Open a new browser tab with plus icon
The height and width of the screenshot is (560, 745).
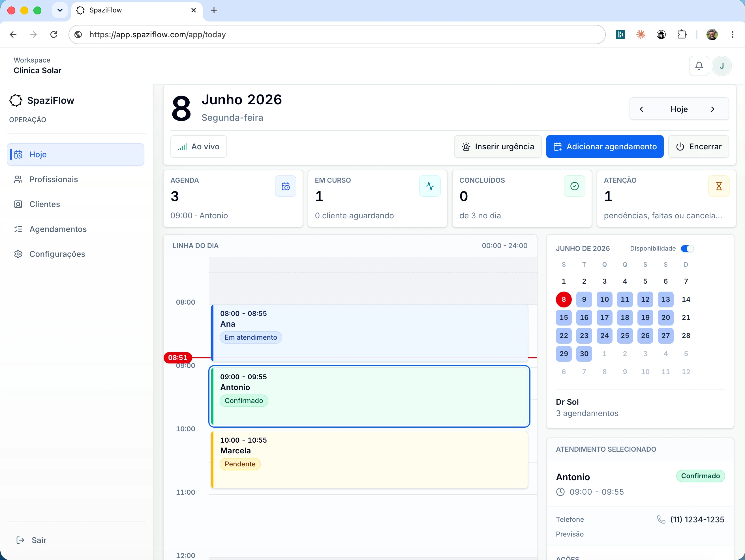click(x=214, y=10)
